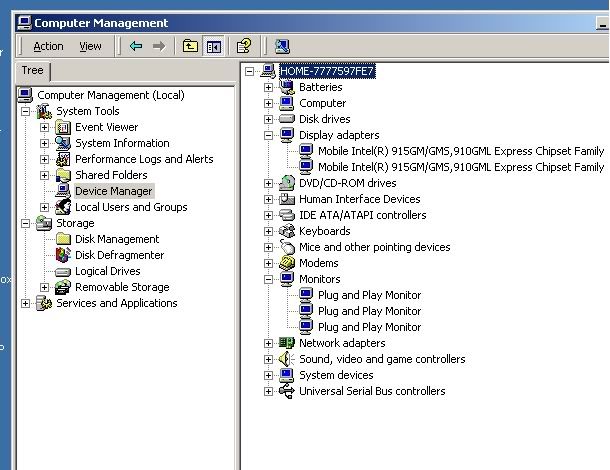Collapse the System Tools node

pyautogui.click(x=25, y=111)
